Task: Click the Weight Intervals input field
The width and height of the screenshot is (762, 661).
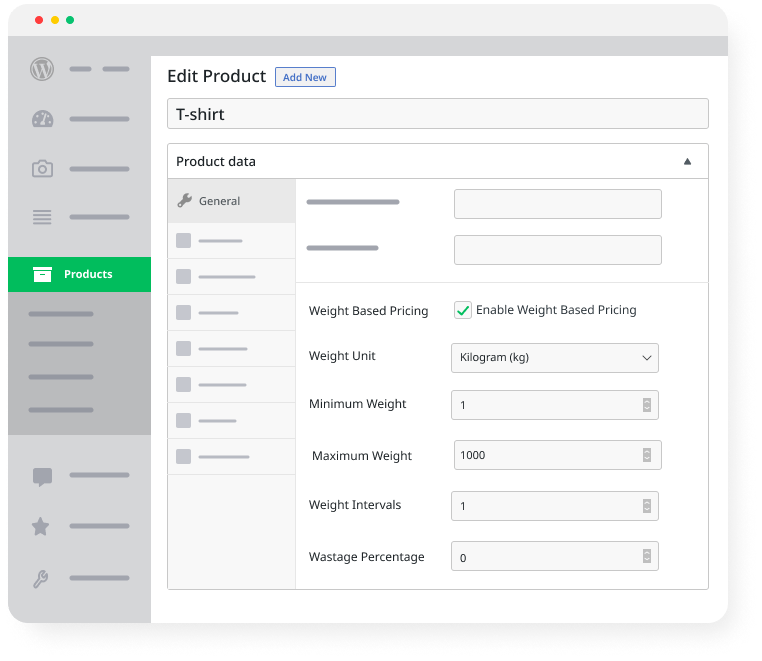Action: click(555, 506)
